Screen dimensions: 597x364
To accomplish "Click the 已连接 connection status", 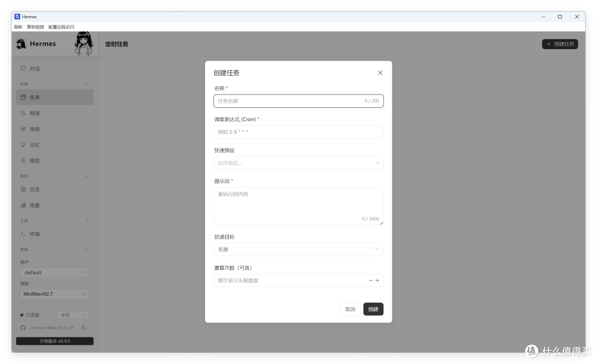I will coord(30,315).
